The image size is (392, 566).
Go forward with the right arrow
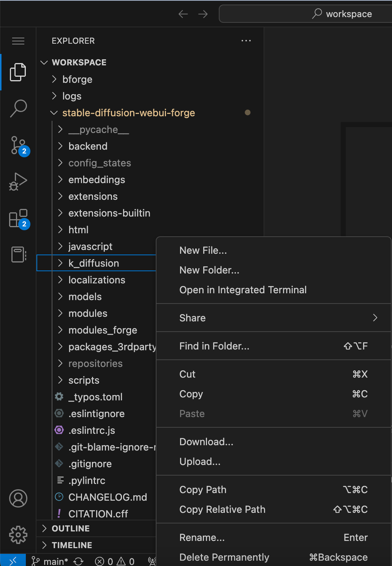click(203, 14)
